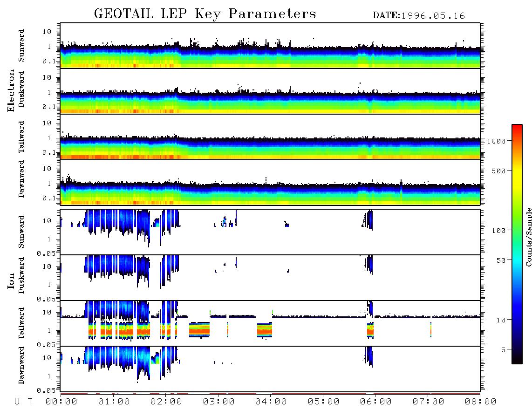This screenshot has height=410, width=532.
Task: Click the Ion Tailward orange band after 02:30
Action: point(199,330)
